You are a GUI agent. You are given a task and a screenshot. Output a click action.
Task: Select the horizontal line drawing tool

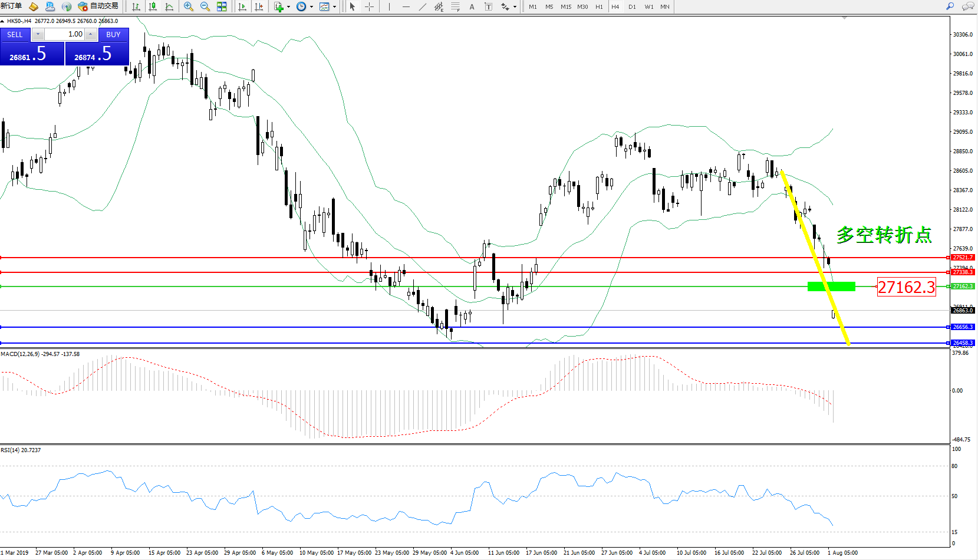coord(406,6)
